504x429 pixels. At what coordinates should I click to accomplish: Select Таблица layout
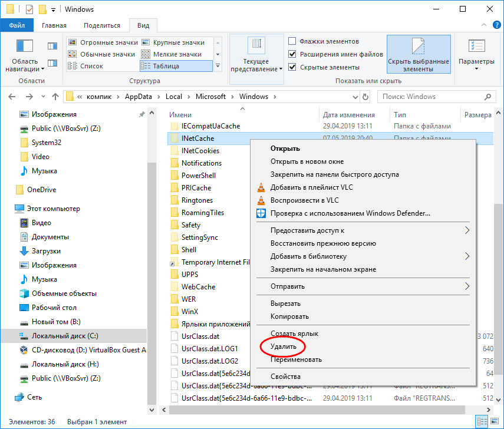[x=176, y=66]
